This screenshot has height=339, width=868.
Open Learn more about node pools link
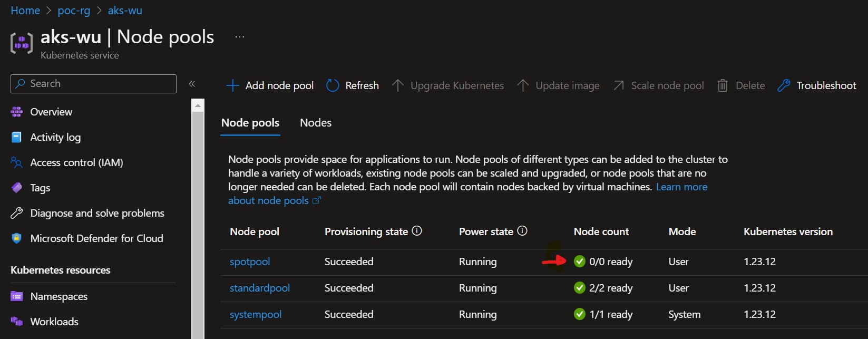click(x=681, y=187)
